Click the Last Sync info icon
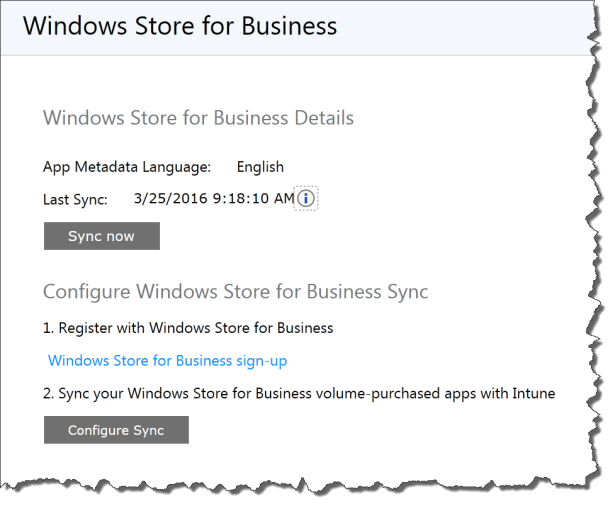The image size is (615, 506). [x=306, y=198]
